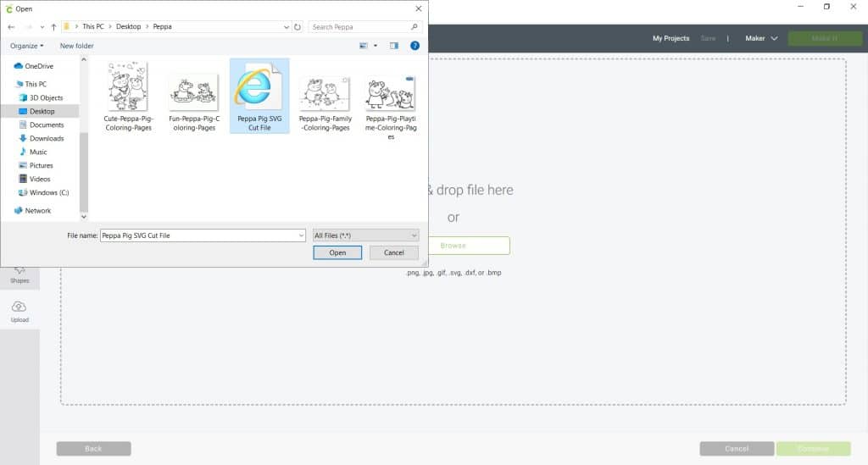
Task: Select Network in the navigation pane
Action: point(33,211)
